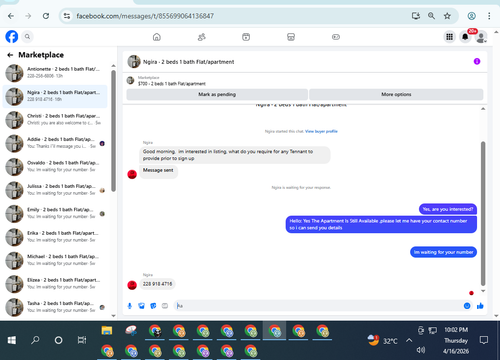
Task: Open the Chrome three-dot menu
Action: [x=489, y=16]
